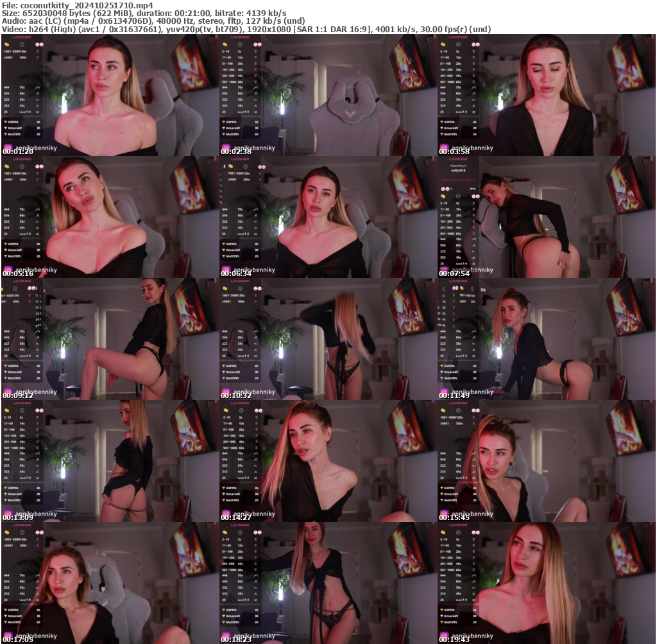Click the sully2018 responder name
Screen dimensions: 657x644
458,171
